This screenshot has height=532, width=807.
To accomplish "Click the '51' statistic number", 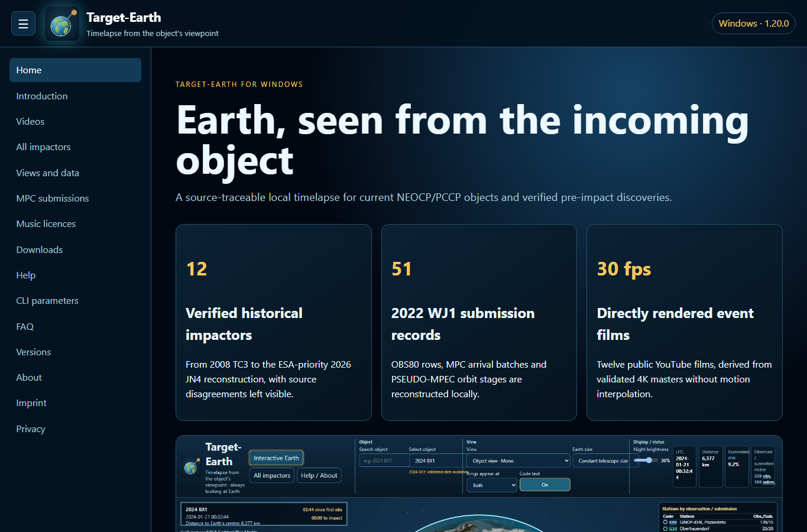I will click(401, 269).
